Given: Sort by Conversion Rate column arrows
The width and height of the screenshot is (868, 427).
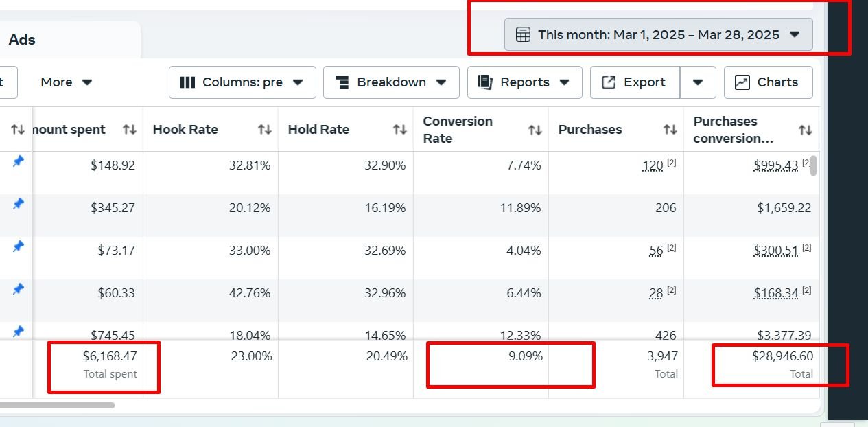Looking at the screenshot, I should coord(535,130).
